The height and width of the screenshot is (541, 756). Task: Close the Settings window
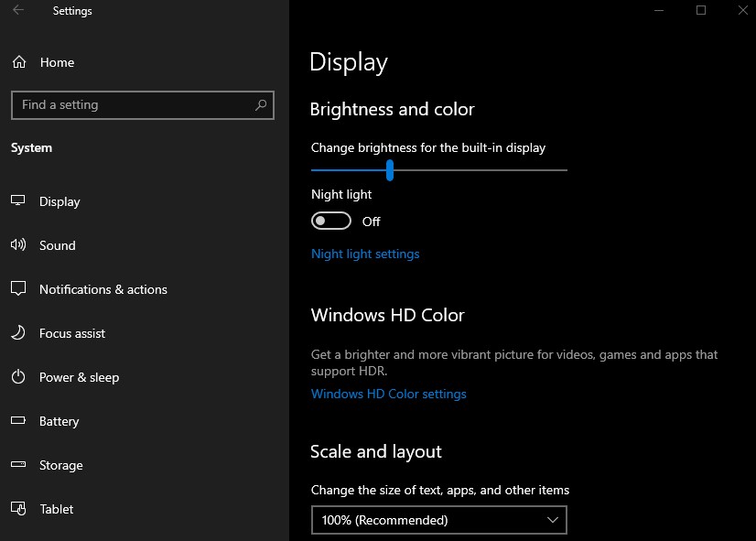point(743,10)
